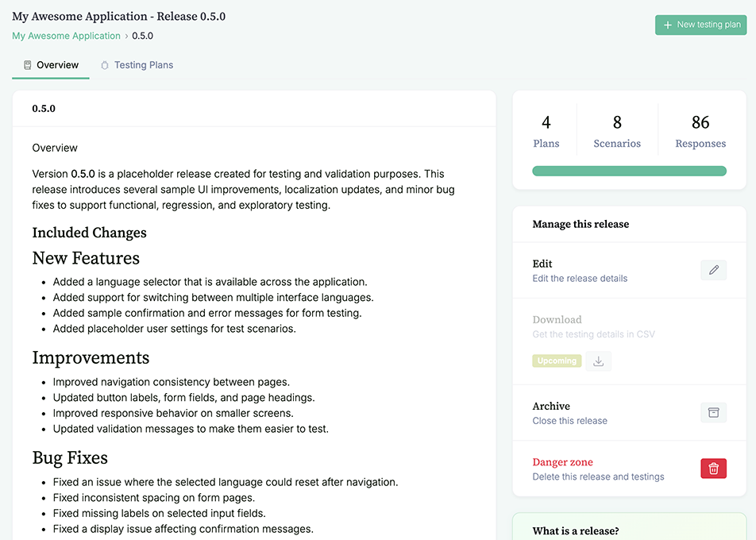Click the Improvements heading
Viewport: 756px width, 540px height.
91,357
